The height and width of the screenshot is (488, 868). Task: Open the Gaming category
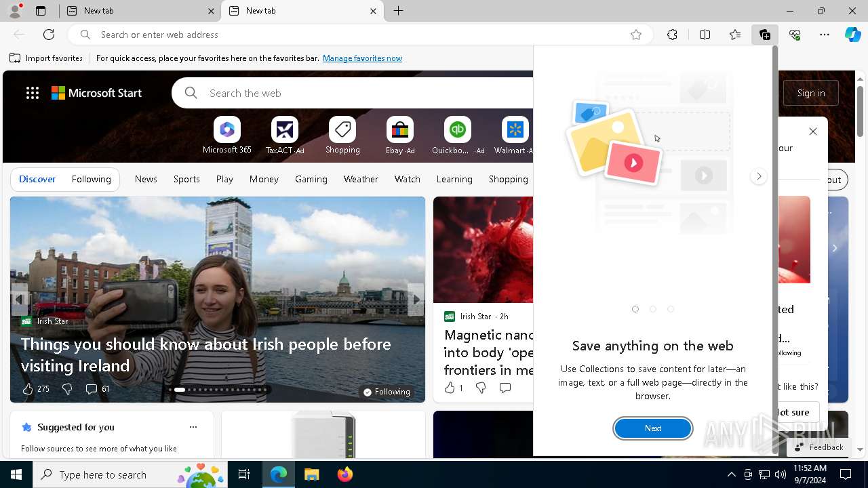pyautogui.click(x=311, y=179)
